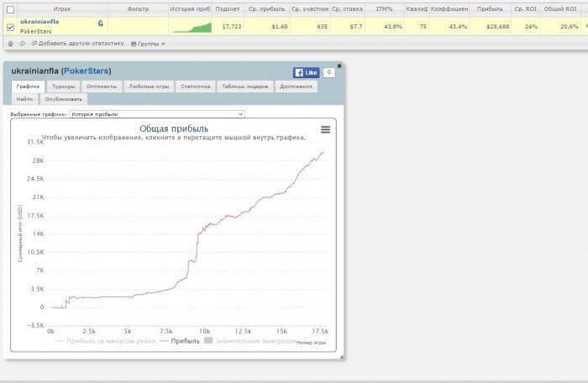This screenshot has width=588, height=383.
Task: Click the Facebook Like button
Action: click(x=307, y=73)
